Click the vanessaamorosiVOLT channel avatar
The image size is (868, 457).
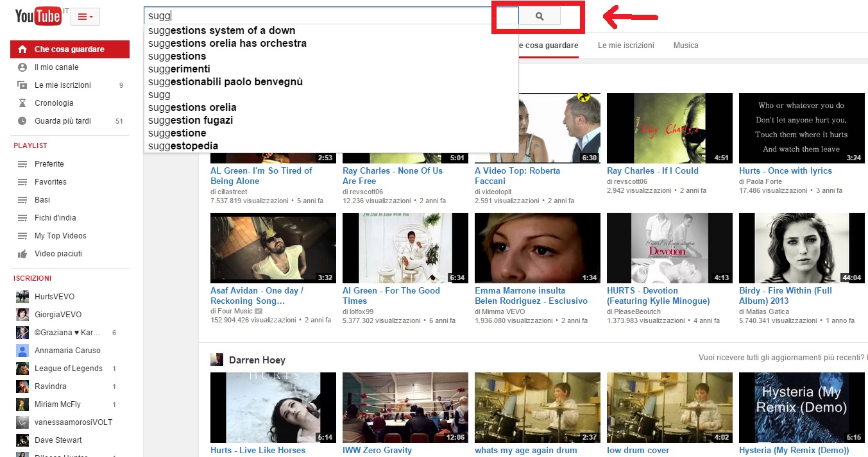click(22, 422)
